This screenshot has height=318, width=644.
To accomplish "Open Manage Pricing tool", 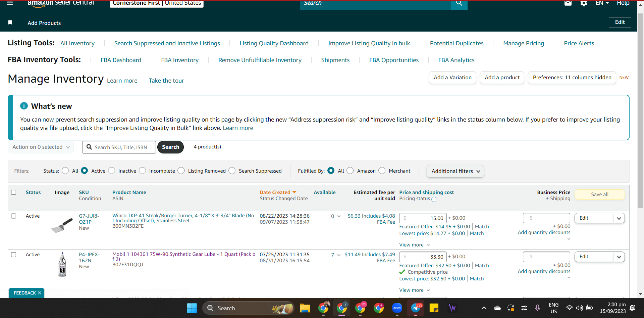I will 524,43.
